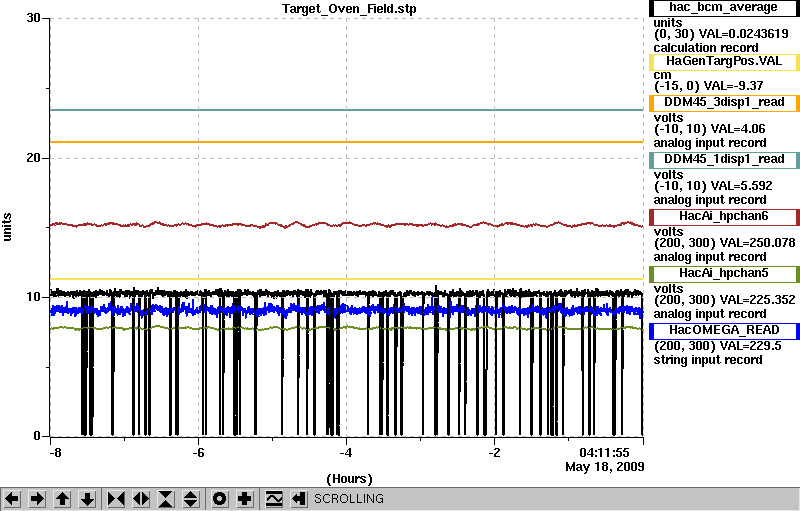The image size is (800, 511).
Task: Select the hac_bcm_average legend entry
Action: [x=724, y=8]
